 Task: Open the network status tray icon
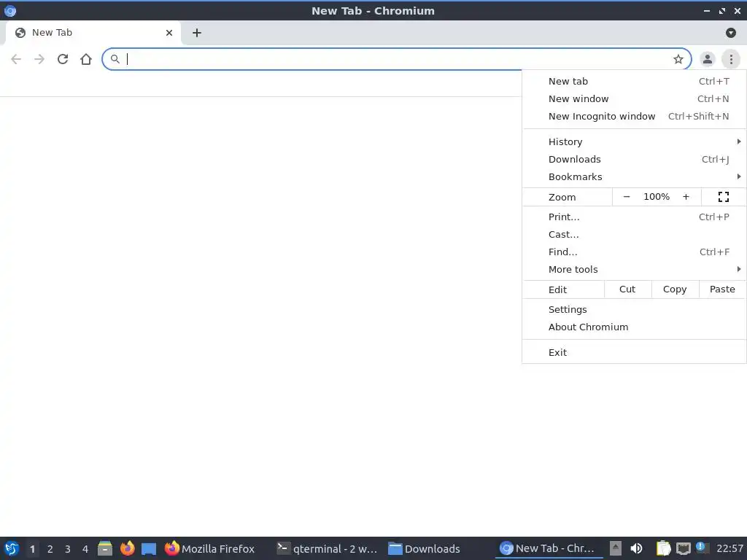point(683,548)
